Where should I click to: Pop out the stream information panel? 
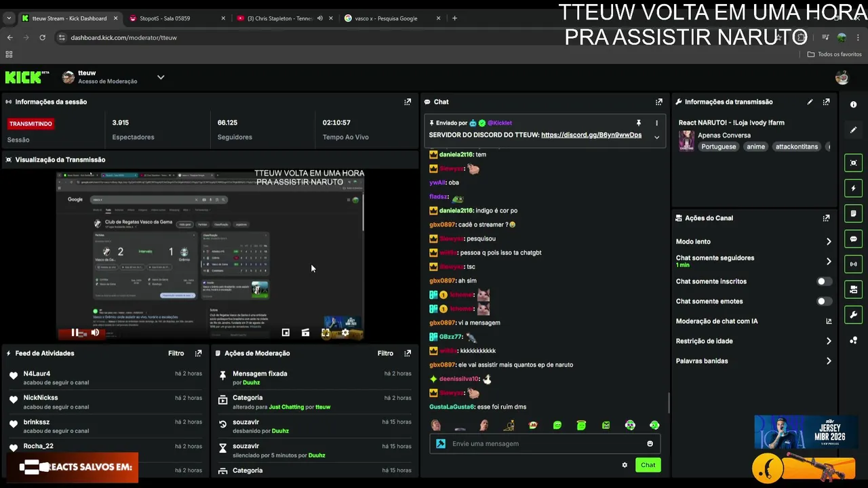[x=826, y=102]
